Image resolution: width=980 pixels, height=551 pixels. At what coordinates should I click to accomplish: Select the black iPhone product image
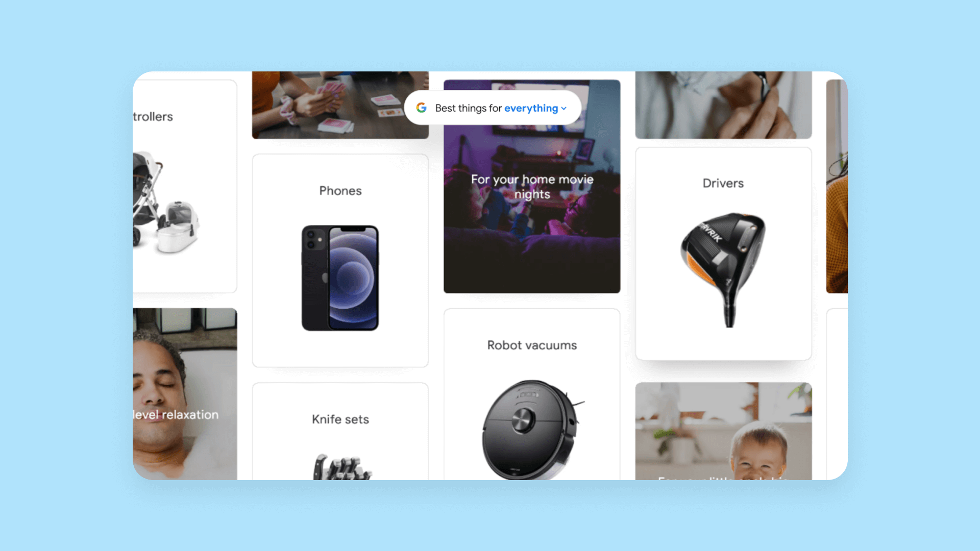(x=340, y=278)
